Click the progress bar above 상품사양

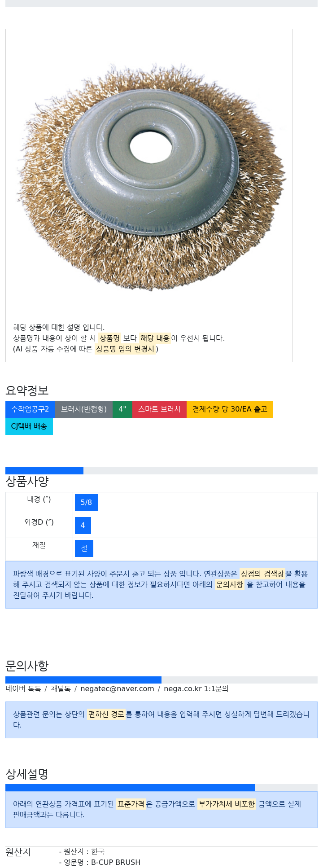pyautogui.click(x=44, y=471)
